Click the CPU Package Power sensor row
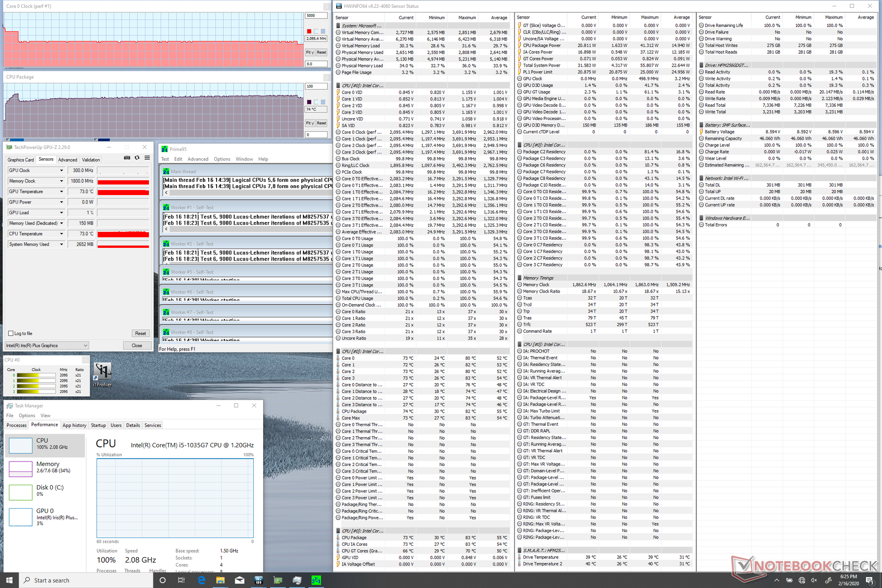Screen dimensions: 882x588 coord(604,46)
